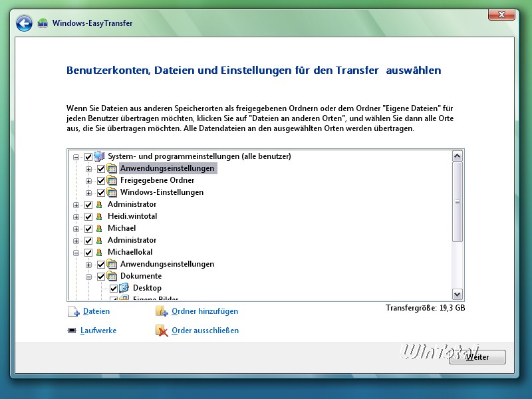Select the Heidi.wintotal row label
This screenshot has height=399, width=532.
(132, 216)
